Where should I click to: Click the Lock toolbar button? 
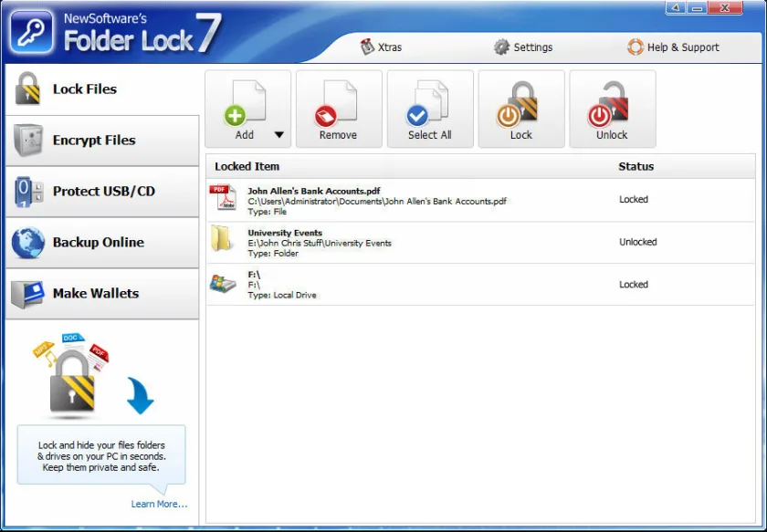tap(521, 109)
